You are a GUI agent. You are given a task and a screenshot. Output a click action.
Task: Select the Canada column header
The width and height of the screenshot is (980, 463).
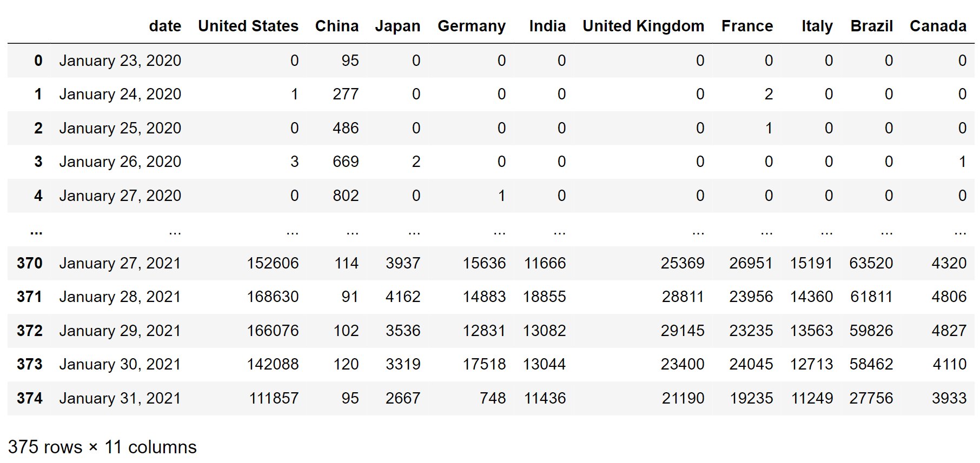click(x=938, y=26)
